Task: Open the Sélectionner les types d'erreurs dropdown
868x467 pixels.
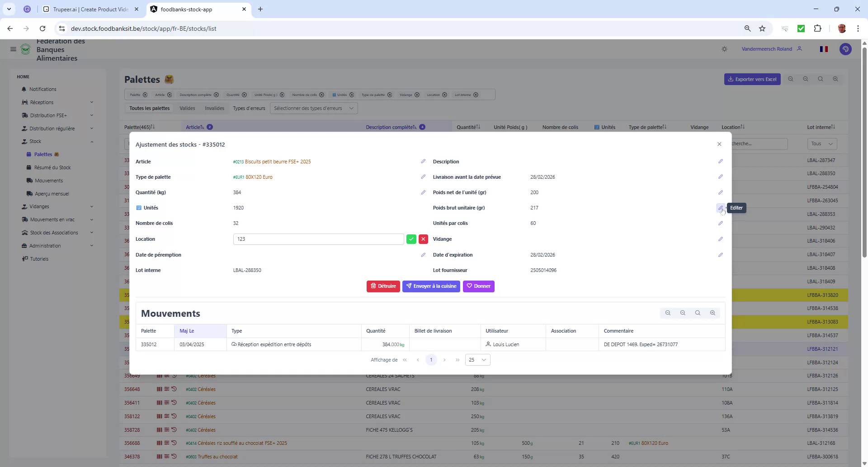Action: coord(314,108)
